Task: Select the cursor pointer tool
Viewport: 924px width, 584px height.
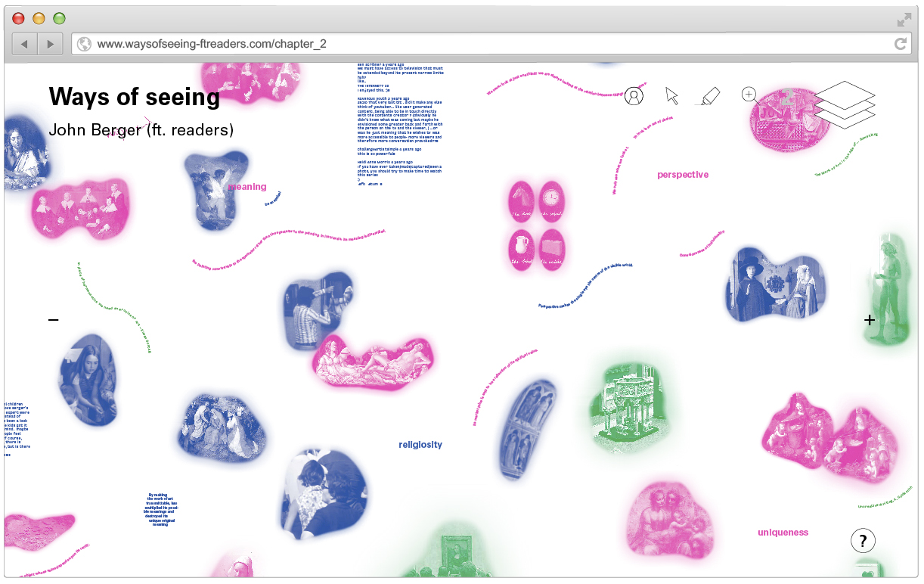Action: tap(671, 96)
